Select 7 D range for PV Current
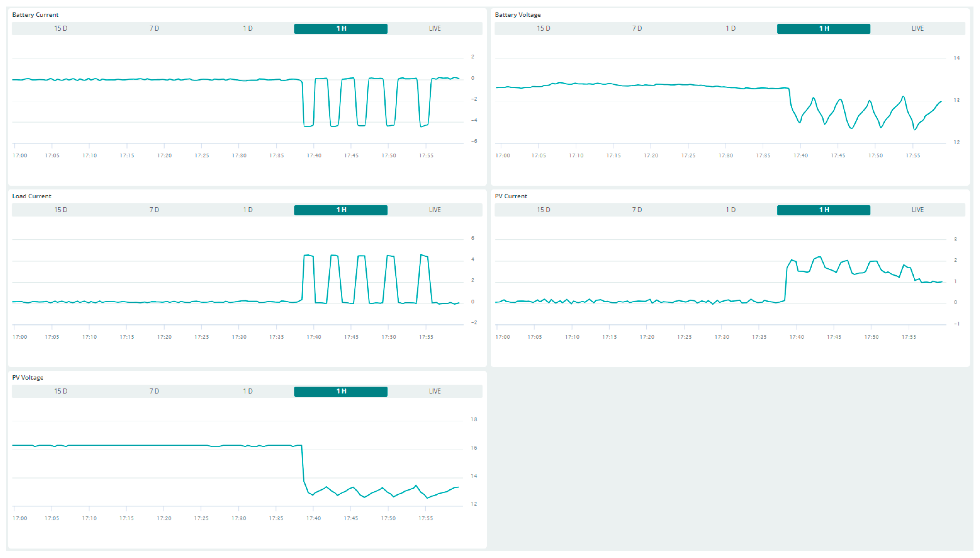The image size is (980, 558). (637, 210)
